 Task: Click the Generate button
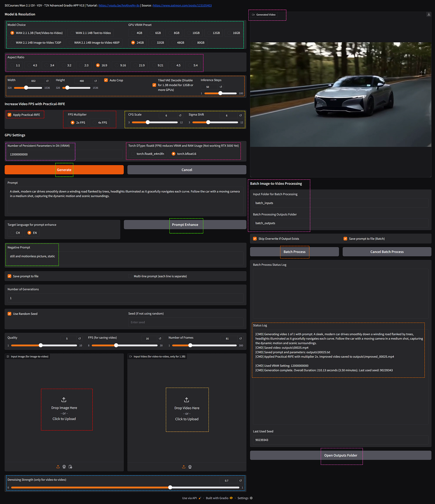click(x=64, y=170)
